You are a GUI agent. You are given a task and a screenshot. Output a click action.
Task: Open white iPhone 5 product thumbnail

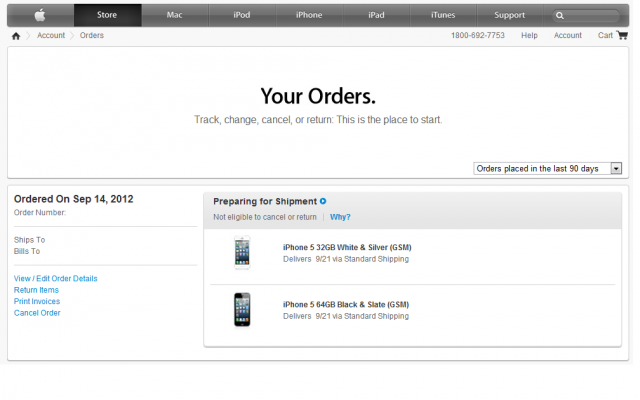pyautogui.click(x=242, y=253)
